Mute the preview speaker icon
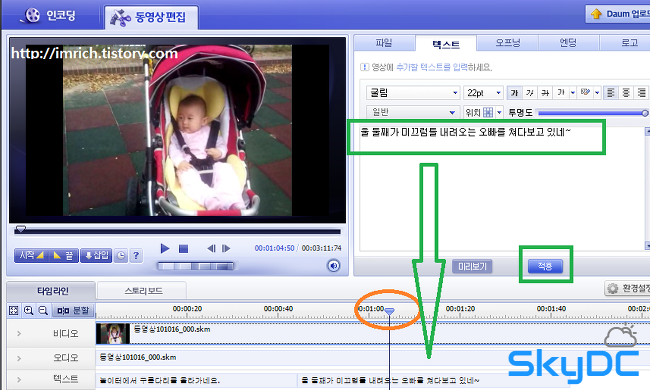This screenshot has height=390, width=650. [334, 266]
